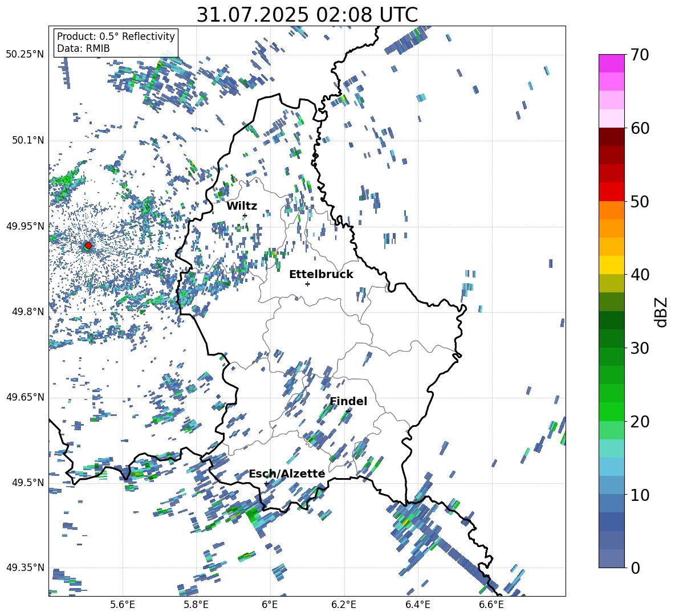Click the 49.5°N latitude label
The height and width of the screenshot is (616, 675).
(x=27, y=482)
